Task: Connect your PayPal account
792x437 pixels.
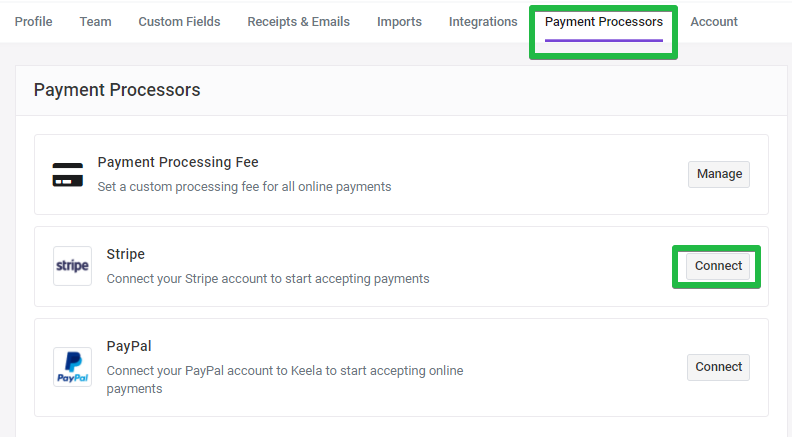Action: [x=718, y=367]
